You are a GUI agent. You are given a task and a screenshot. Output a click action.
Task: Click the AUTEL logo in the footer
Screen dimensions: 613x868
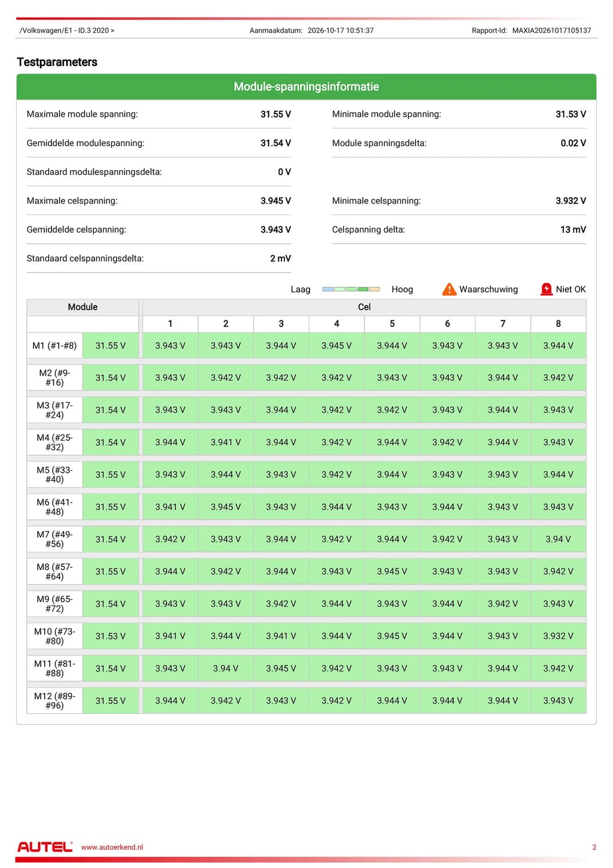pyautogui.click(x=45, y=846)
